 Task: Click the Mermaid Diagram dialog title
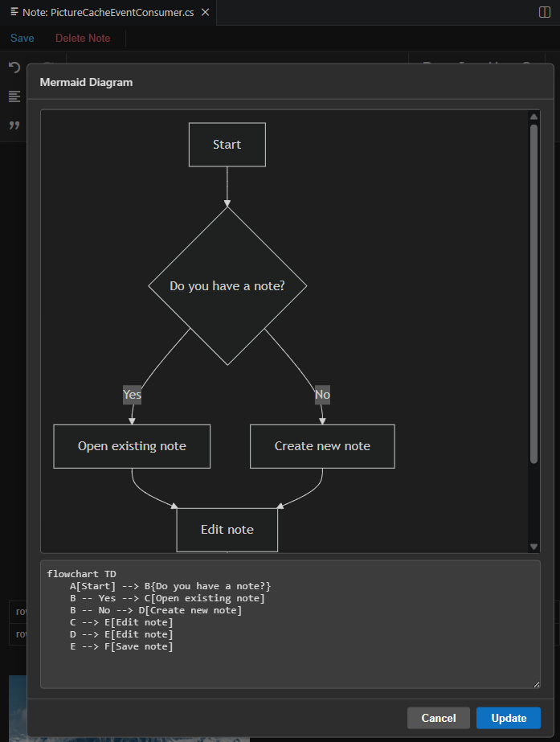click(x=86, y=82)
